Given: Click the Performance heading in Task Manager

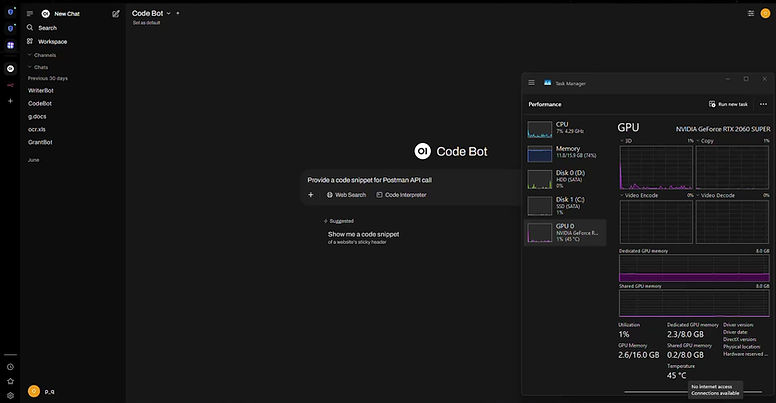Looking at the screenshot, I should pyautogui.click(x=544, y=104).
